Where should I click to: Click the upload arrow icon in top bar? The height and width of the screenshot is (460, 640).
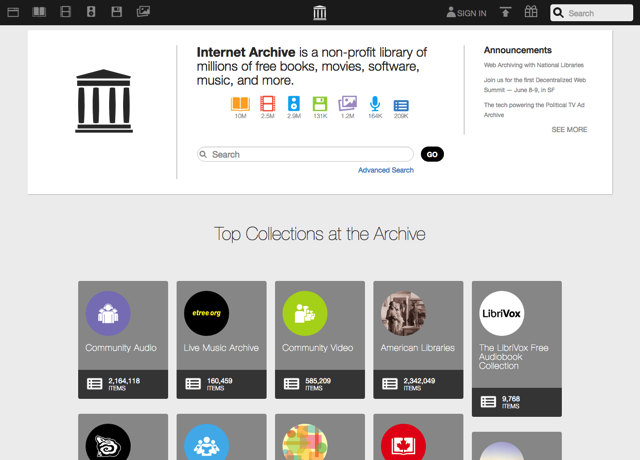[505, 12]
